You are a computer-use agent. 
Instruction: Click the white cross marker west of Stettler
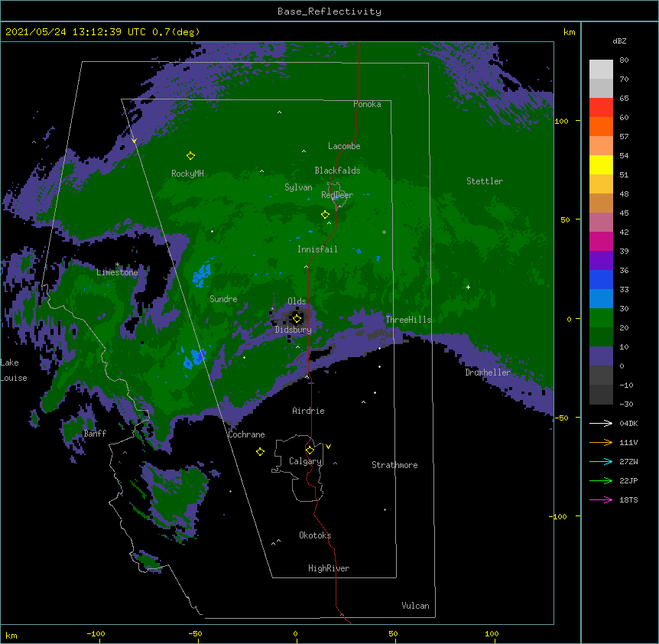click(x=468, y=287)
